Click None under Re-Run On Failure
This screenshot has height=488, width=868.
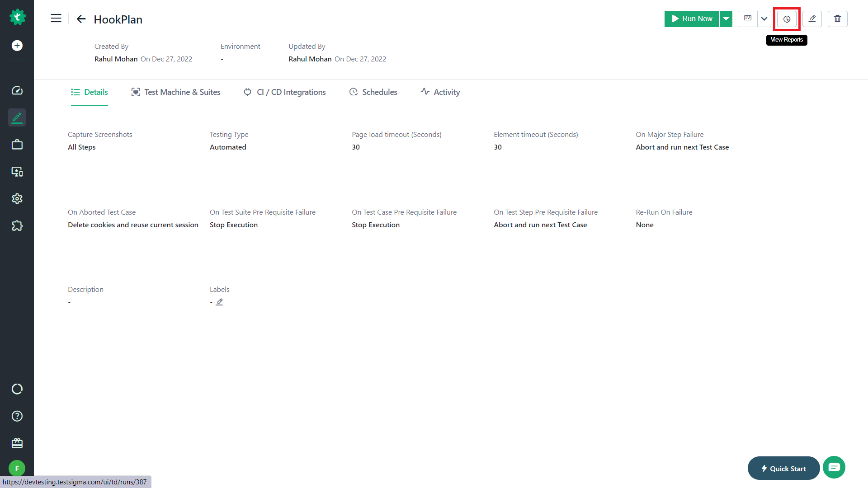pyautogui.click(x=645, y=225)
